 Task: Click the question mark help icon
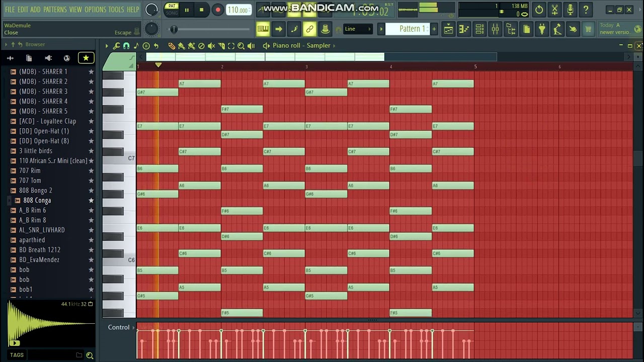pos(586,9)
